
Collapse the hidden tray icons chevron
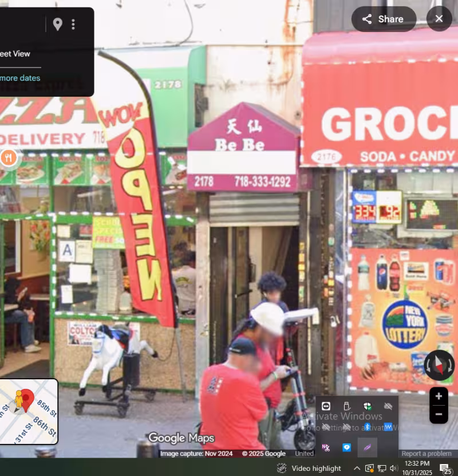click(x=357, y=468)
